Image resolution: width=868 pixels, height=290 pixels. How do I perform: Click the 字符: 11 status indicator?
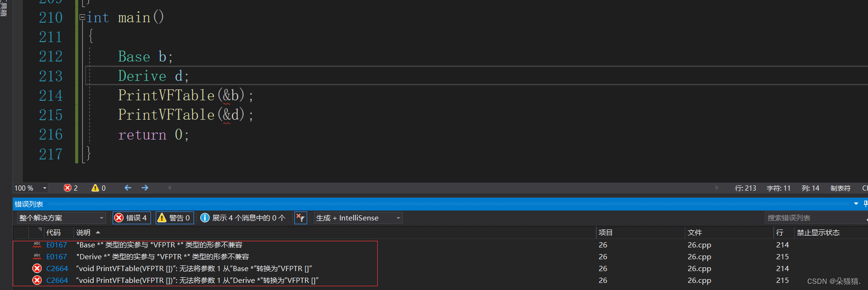(779, 188)
